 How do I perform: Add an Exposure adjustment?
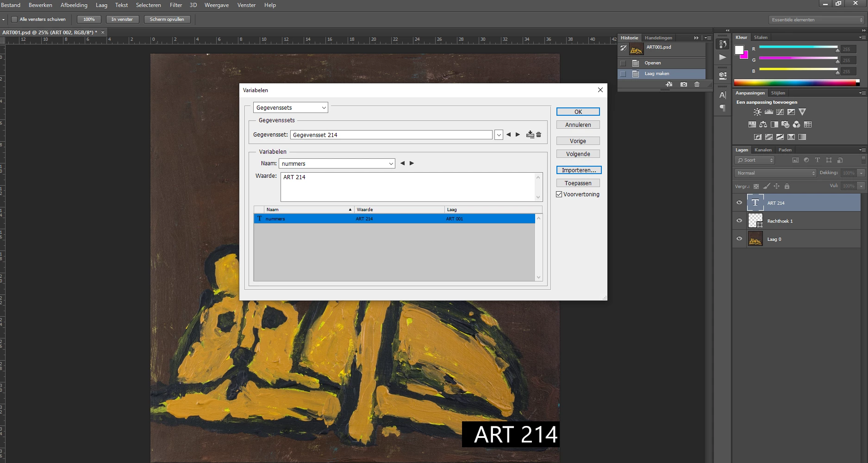pos(791,112)
